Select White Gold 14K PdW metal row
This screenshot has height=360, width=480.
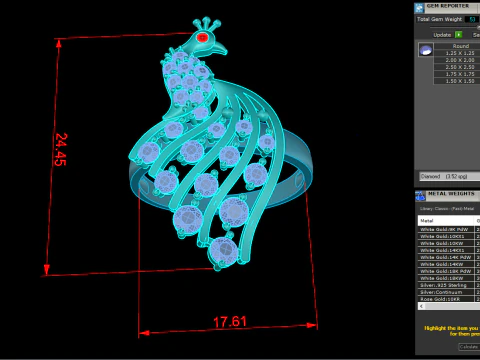click(x=446, y=257)
